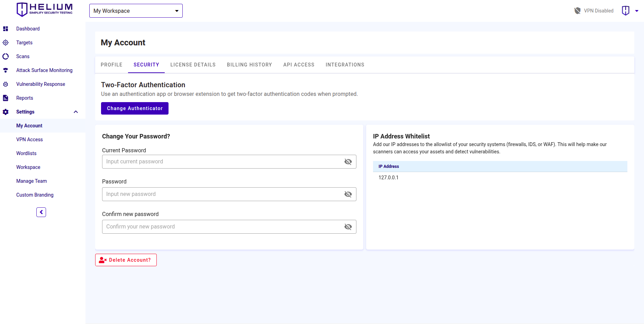Open the My Workspace dropdown

click(136, 11)
